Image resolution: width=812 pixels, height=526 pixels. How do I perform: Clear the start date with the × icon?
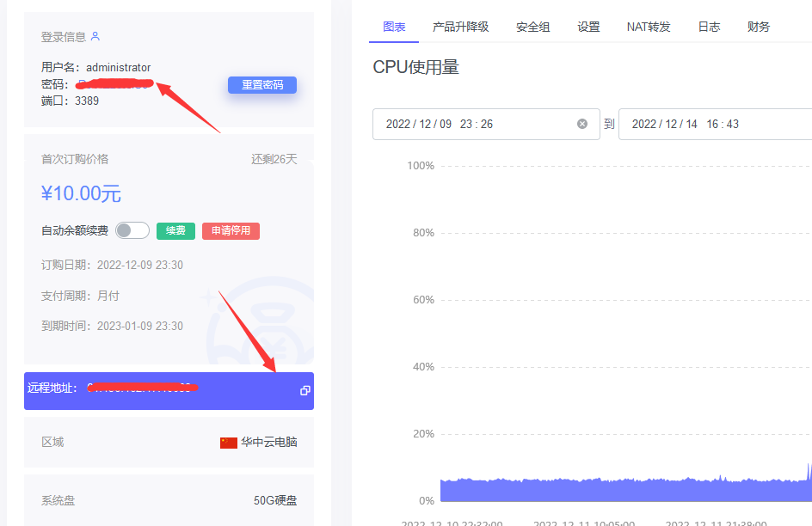[x=582, y=124]
